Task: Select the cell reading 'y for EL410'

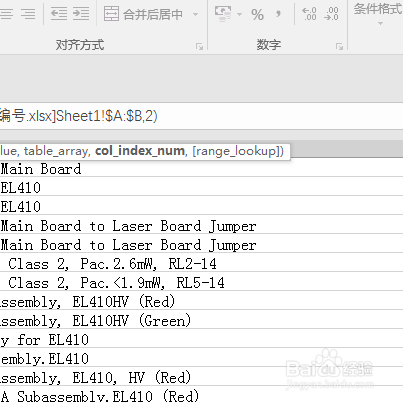Action: pos(201,340)
